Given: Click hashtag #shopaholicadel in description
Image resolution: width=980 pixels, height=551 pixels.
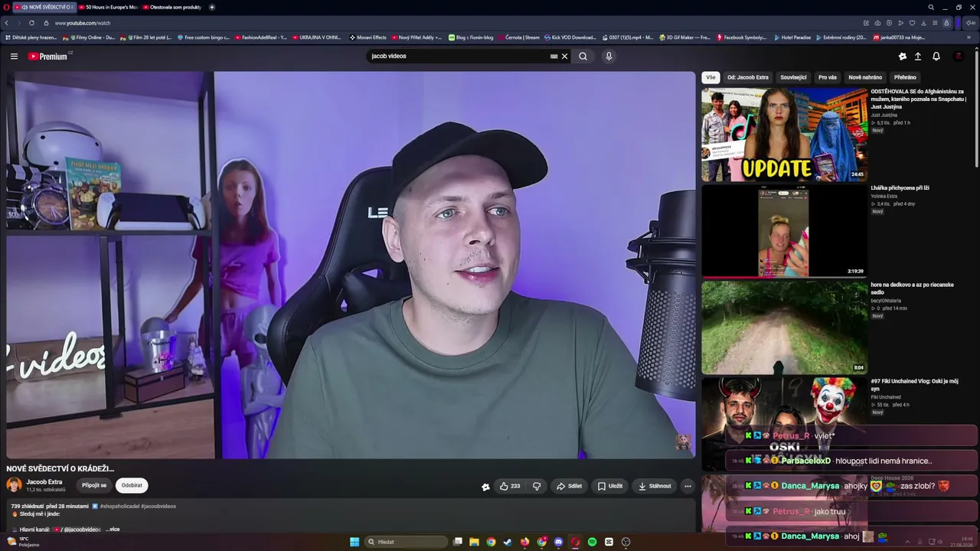Looking at the screenshot, I should [x=120, y=507].
